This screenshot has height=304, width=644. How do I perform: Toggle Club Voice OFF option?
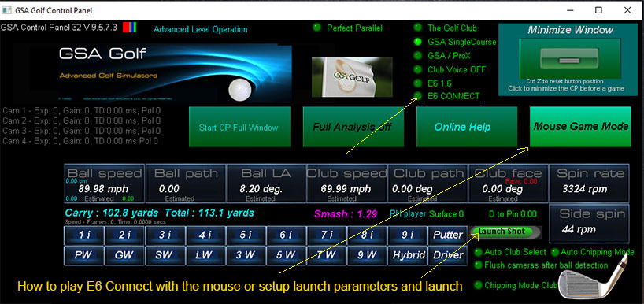(418, 69)
